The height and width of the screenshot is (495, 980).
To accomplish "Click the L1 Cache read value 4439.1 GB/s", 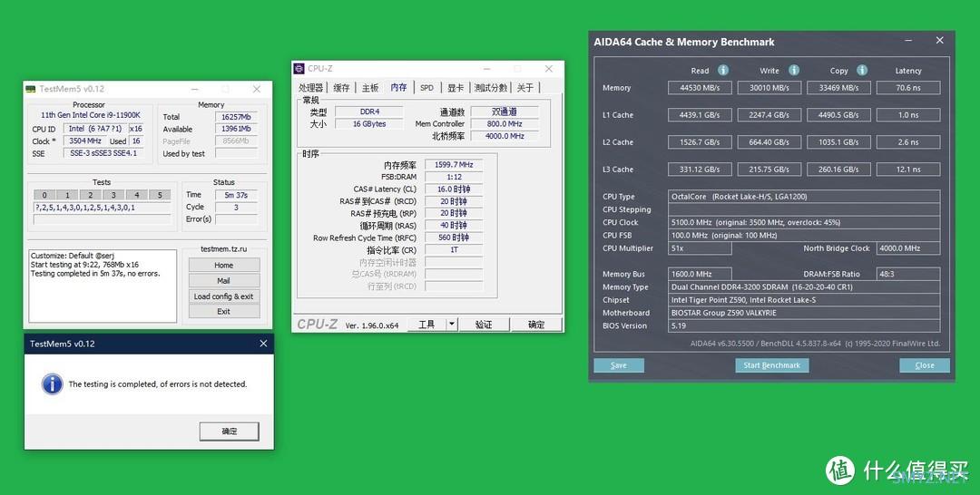I will point(700,115).
